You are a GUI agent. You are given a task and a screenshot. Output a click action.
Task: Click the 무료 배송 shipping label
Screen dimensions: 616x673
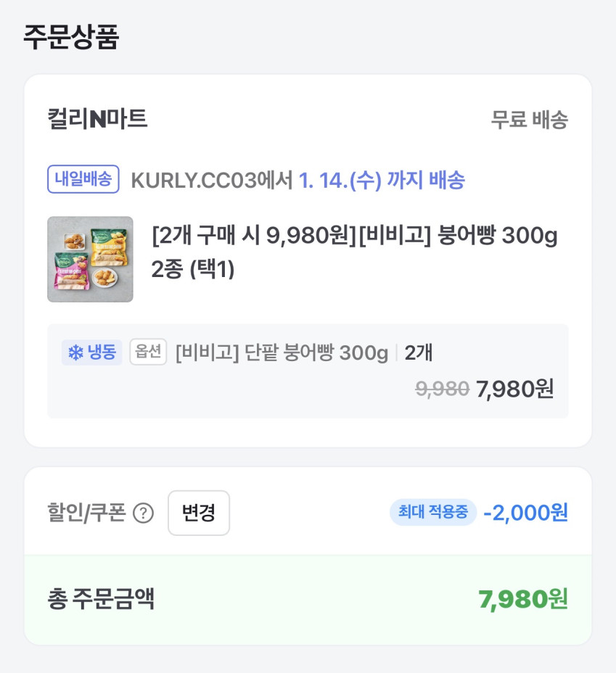click(x=529, y=120)
